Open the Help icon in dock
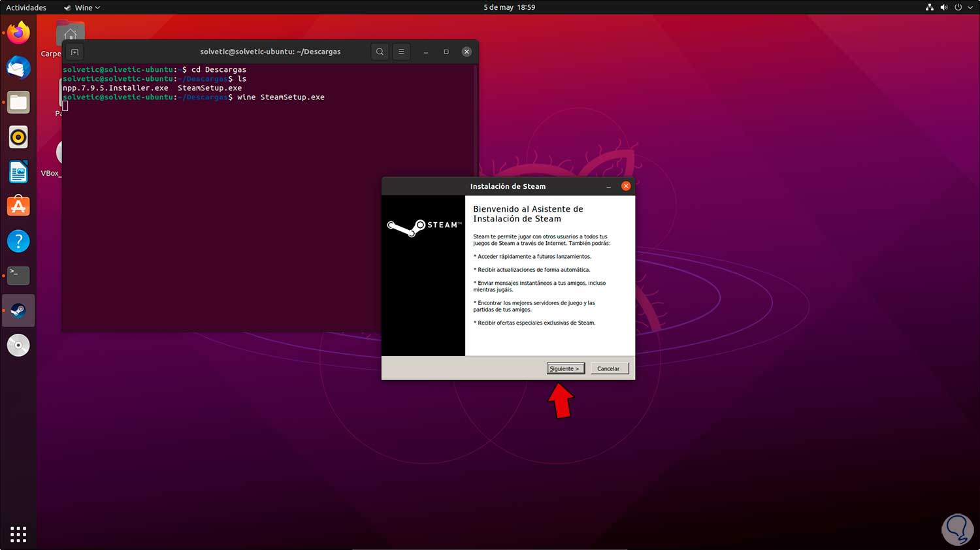Image resolution: width=980 pixels, height=550 pixels. tap(18, 241)
